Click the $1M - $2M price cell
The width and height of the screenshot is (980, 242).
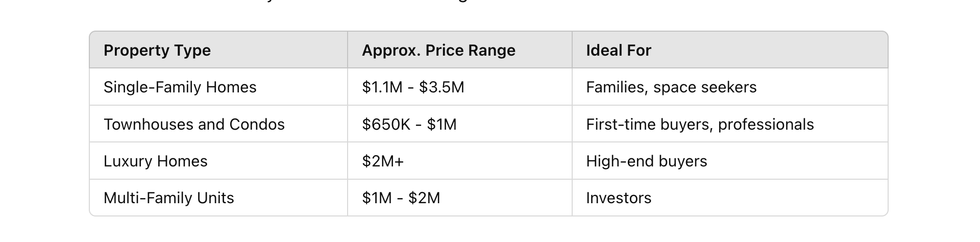(460, 198)
